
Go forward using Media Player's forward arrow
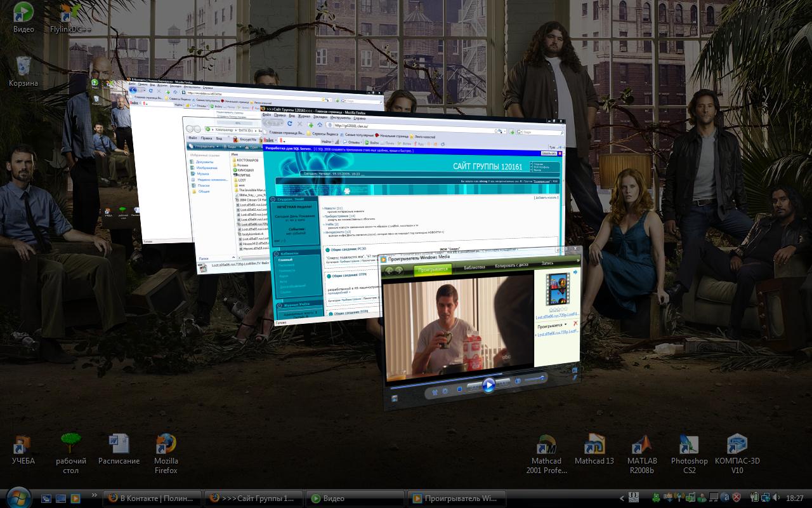click(400, 271)
